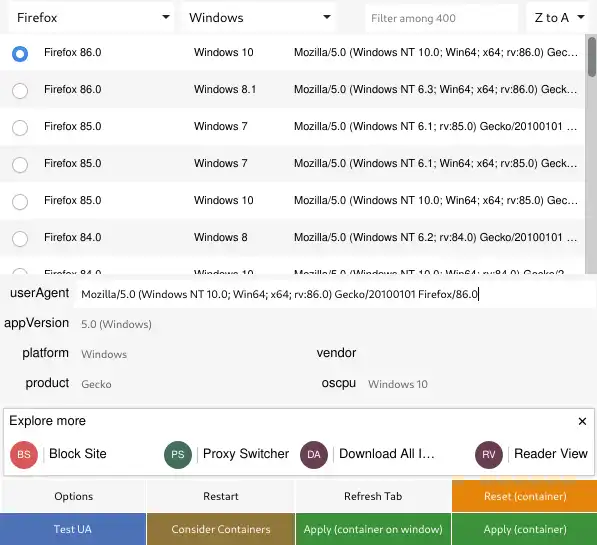The height and width of the screenshot is (545, 597).
Task: Select Firefox 85.0 Windows 7 rv:85.0 Gecko radio
Action: 20,128
